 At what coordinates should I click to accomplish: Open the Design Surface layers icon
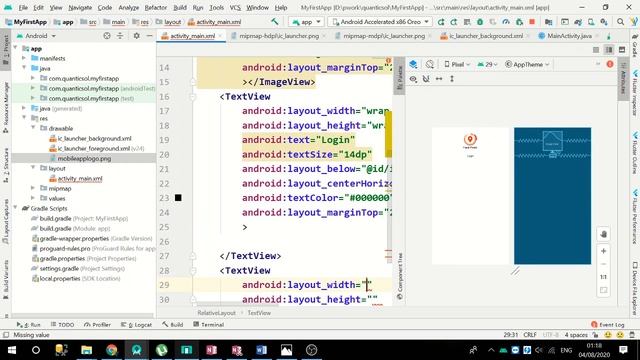(413, 64)
